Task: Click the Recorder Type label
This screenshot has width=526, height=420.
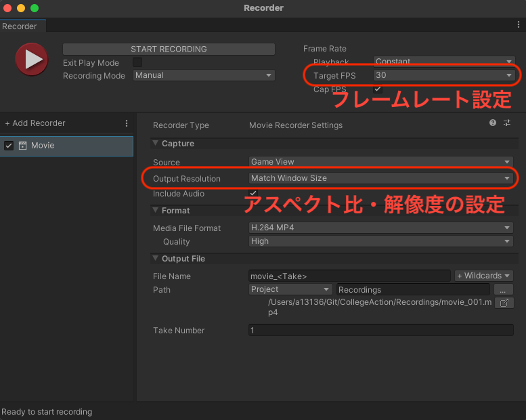Action: [x=181, y=125]
